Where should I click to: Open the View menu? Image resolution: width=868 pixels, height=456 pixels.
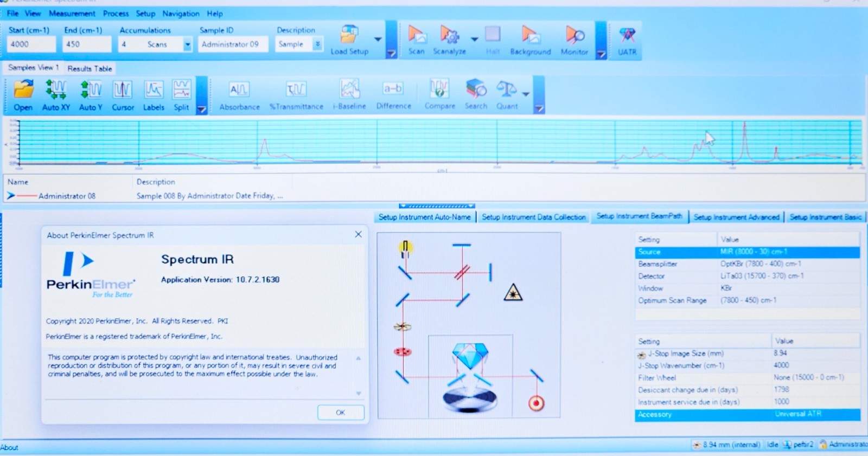click(x=33, y=13)
